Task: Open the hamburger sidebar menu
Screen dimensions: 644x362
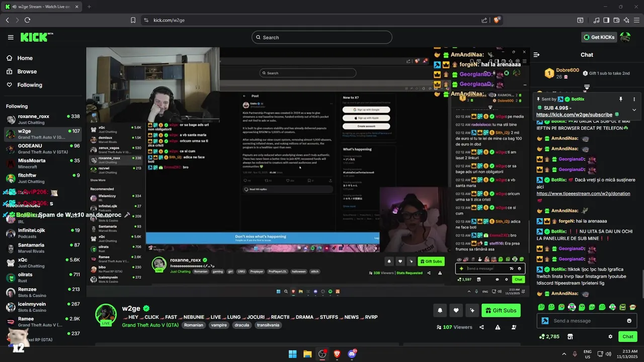Action: click(x=11, y=37)
